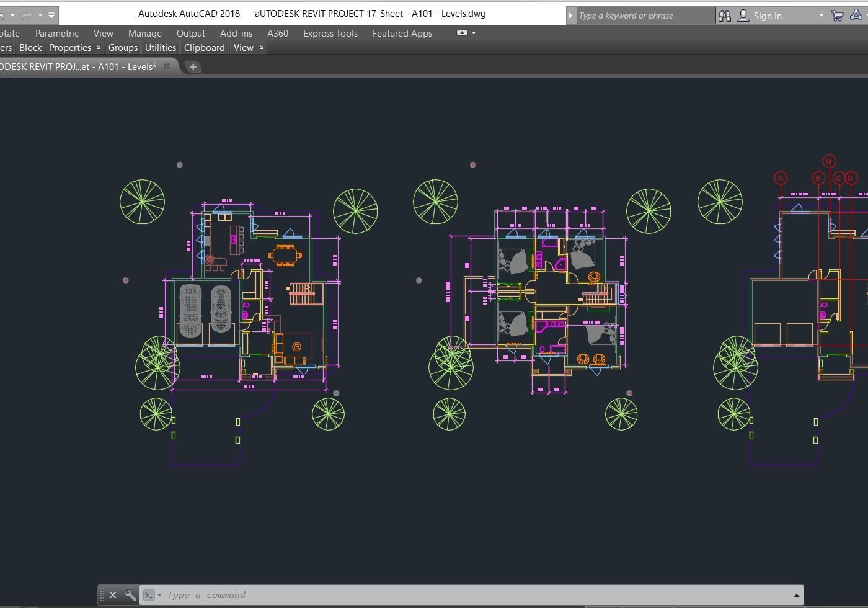
Task: Expand the Properties ribbon panel
Action: click(70, 48)
